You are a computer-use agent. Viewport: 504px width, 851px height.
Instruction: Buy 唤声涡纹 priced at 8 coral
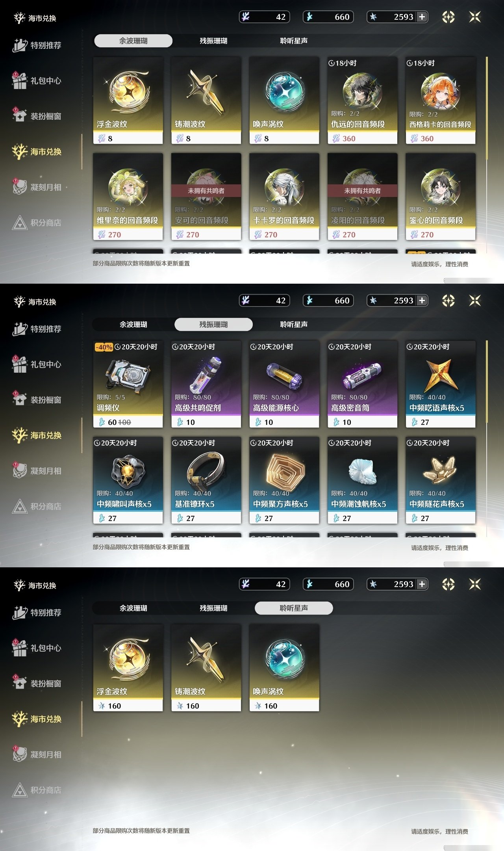click(284, 100)
